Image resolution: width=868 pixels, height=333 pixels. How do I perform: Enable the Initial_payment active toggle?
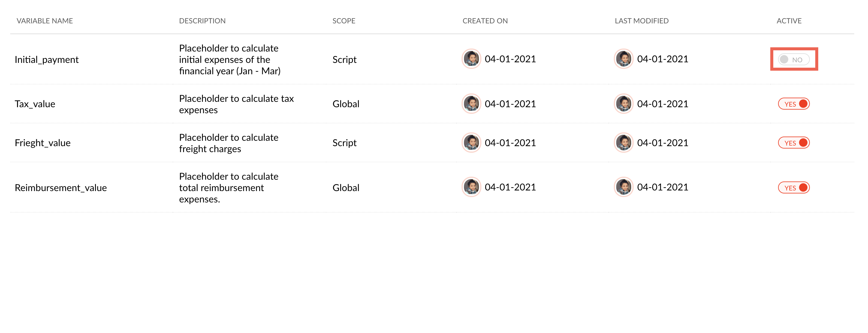coord(794,60)
